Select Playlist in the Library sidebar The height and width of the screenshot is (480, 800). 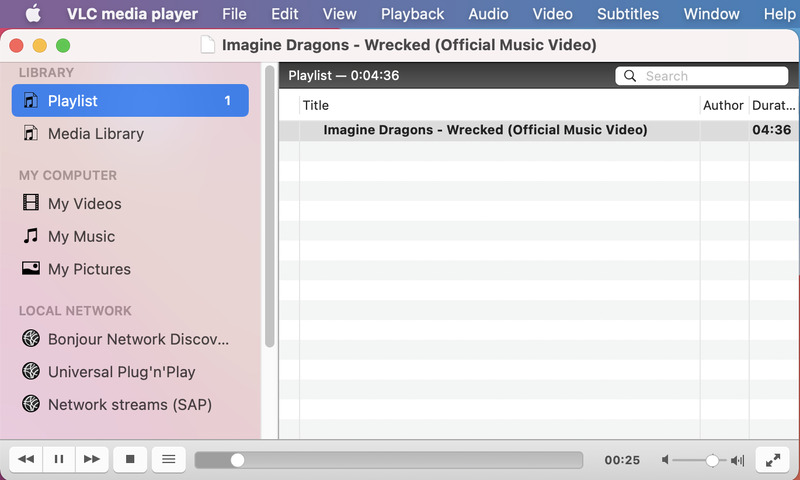point(130,100)
